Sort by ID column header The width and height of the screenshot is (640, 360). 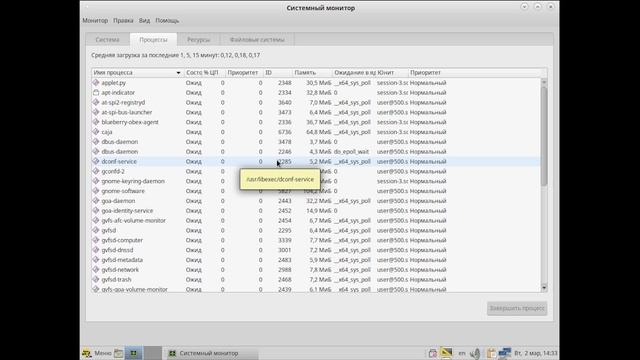(x=278, y=73)
